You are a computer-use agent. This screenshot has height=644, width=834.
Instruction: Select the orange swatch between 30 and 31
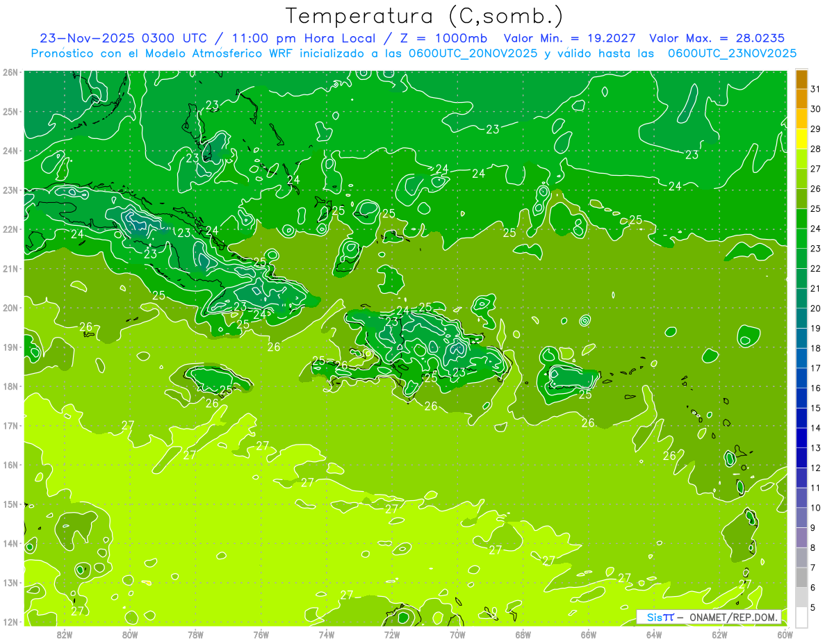[801, 99]
